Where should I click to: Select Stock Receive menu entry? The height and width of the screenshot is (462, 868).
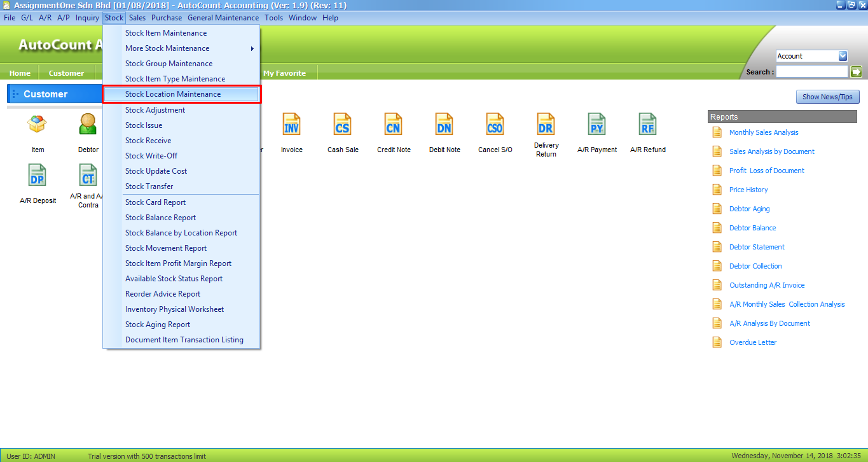pos(182,141)
